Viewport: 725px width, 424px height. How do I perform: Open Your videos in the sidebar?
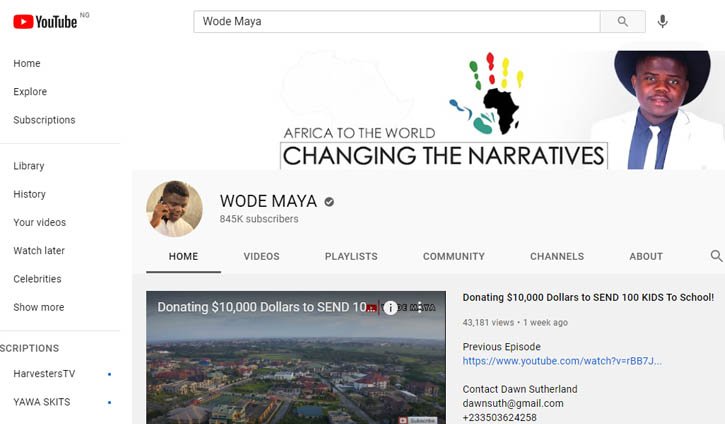pos(40,222)
